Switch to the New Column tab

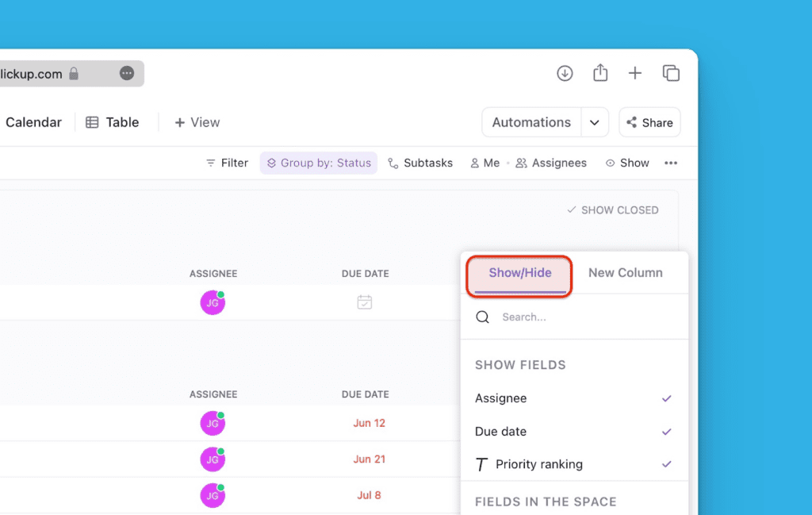[626, 272]
